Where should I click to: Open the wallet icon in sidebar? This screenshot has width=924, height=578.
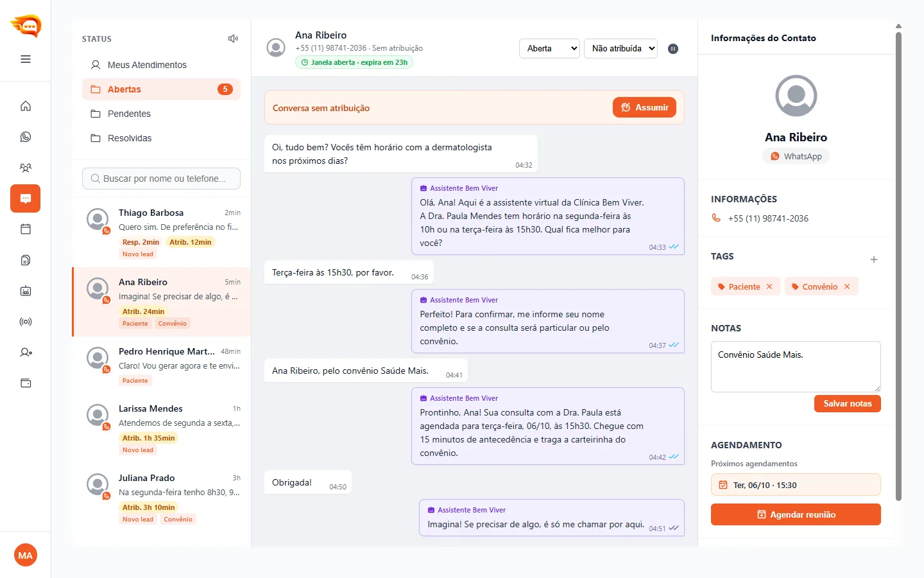pos(26,383)
